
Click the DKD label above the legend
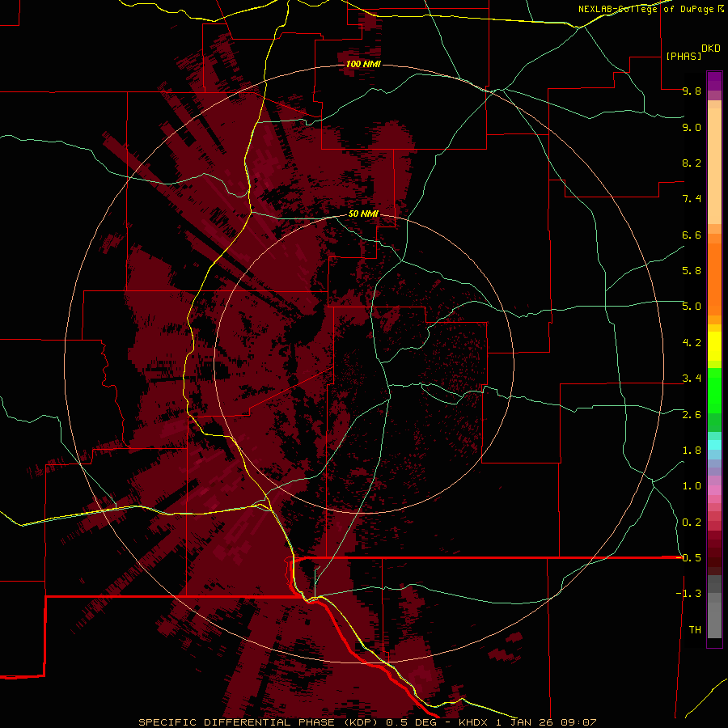[x=711, y=49]
